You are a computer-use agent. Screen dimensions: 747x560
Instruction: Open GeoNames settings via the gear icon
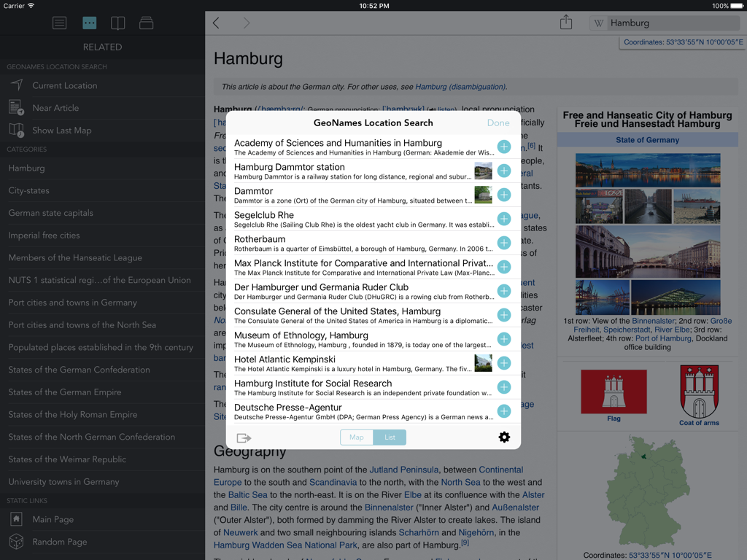click(x=504, y=437)
